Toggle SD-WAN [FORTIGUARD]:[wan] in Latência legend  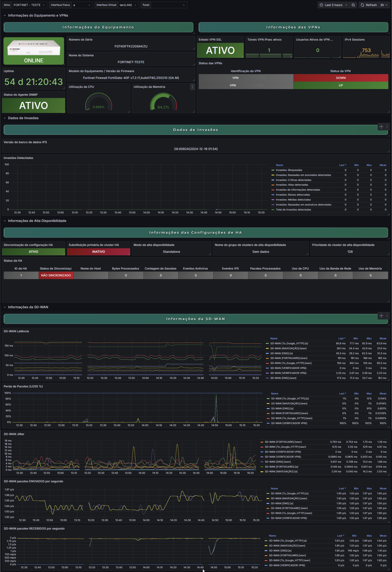click(289, 358)
